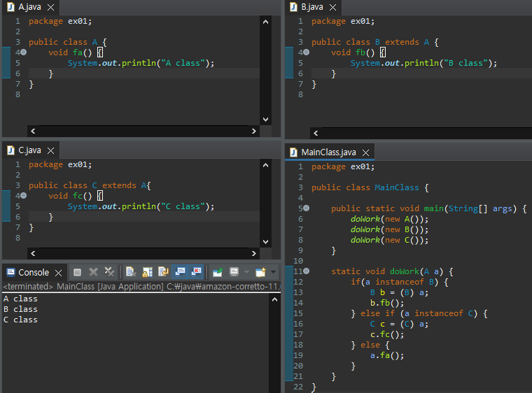Click the "B class" string in B.java
532x393 pixels.
(465, 63)
